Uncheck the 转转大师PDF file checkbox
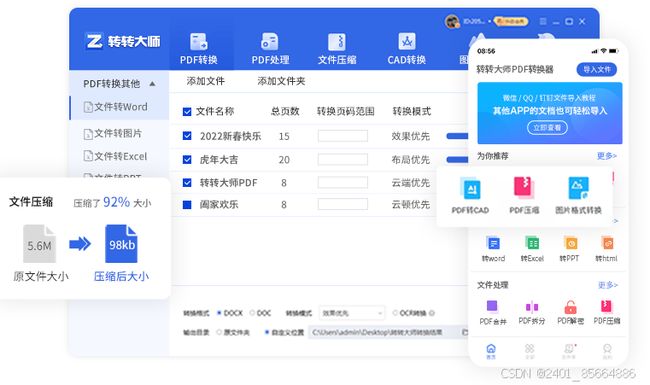The height and width of the screenshot is (385, 650). point(187,182)
